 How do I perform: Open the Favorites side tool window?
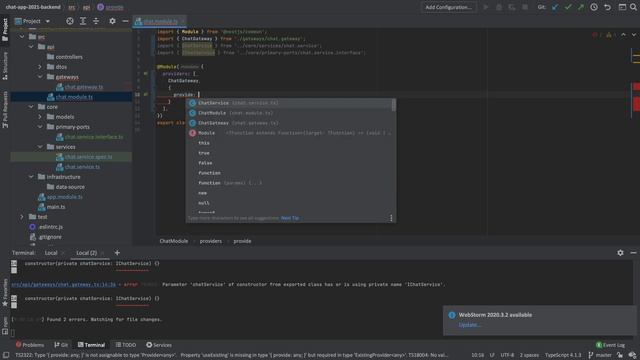tap(5, 292)
